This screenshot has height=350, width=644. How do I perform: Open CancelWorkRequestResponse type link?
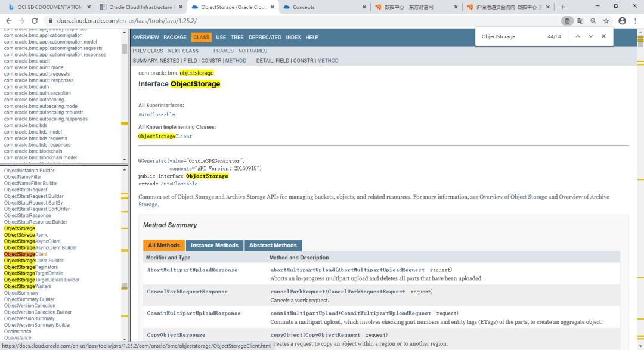pos(187,292)
